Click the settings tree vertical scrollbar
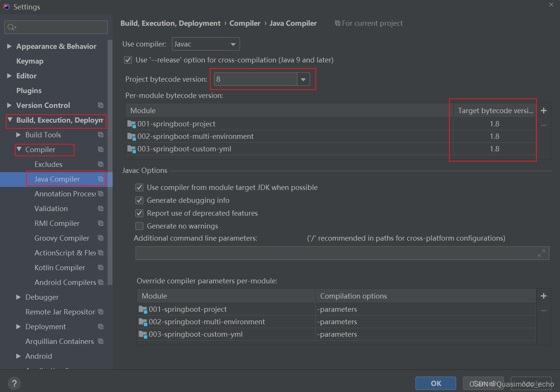This screenshot has width=560, height=392. click(x=110, y=162)
